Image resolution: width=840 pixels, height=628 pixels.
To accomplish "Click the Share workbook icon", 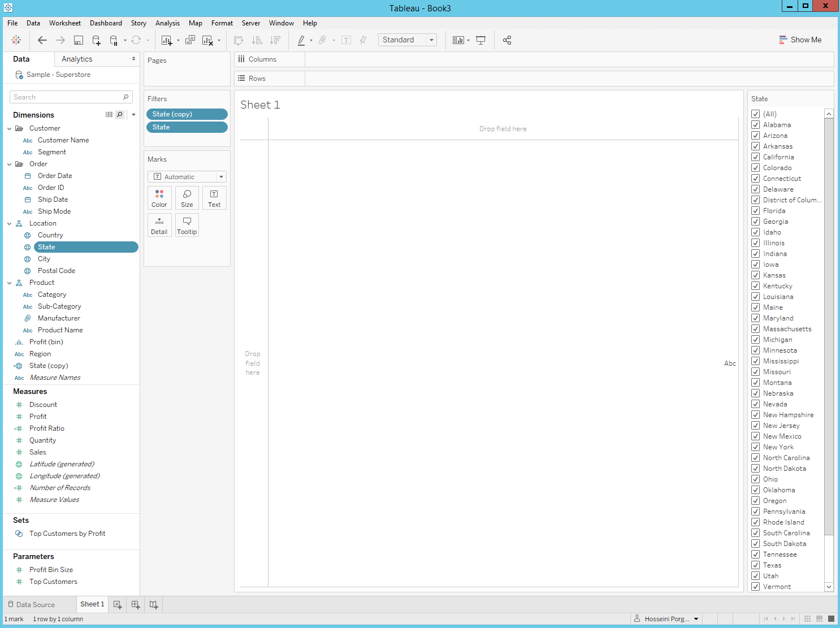I will (507, 40).
